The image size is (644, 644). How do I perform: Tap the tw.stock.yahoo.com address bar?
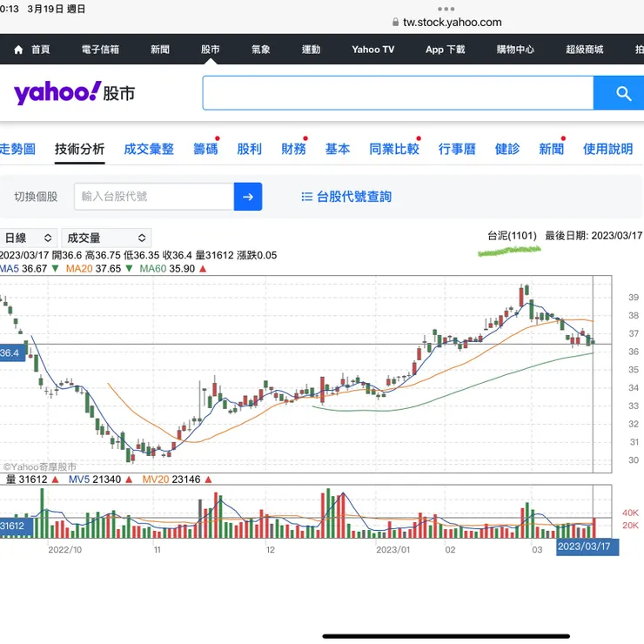(453, 22)
